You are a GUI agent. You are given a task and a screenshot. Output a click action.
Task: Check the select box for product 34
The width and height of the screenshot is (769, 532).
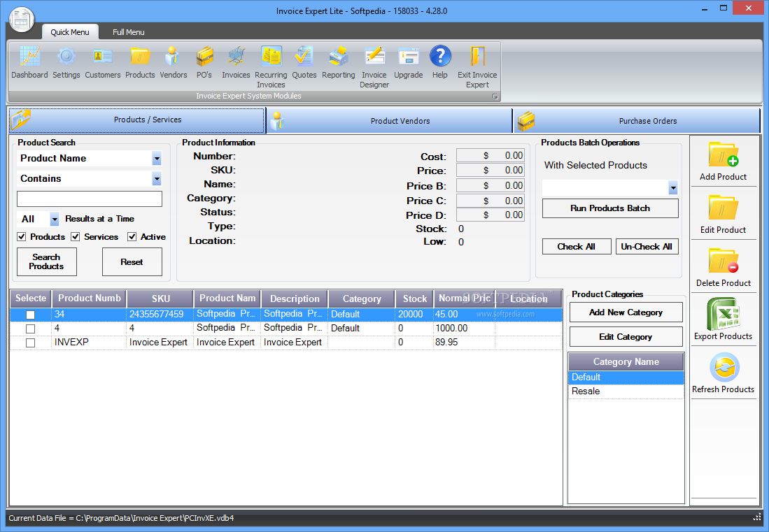[30, 315]
